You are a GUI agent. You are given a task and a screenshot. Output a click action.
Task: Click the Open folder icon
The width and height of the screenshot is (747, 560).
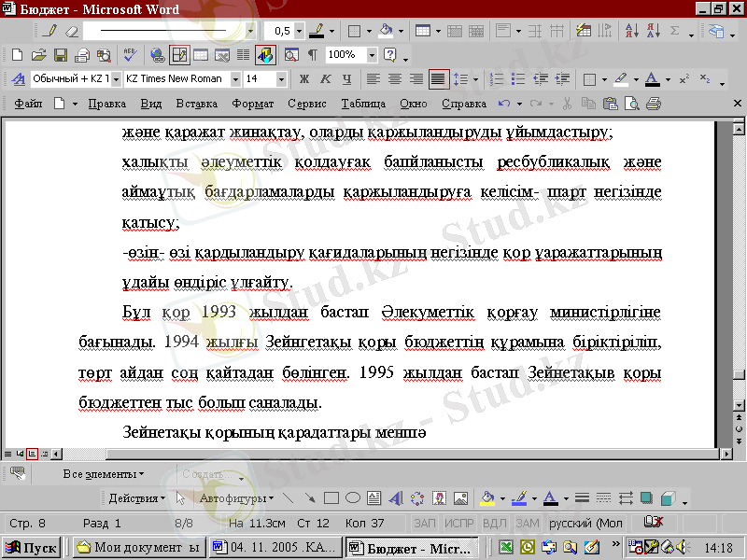37,55
